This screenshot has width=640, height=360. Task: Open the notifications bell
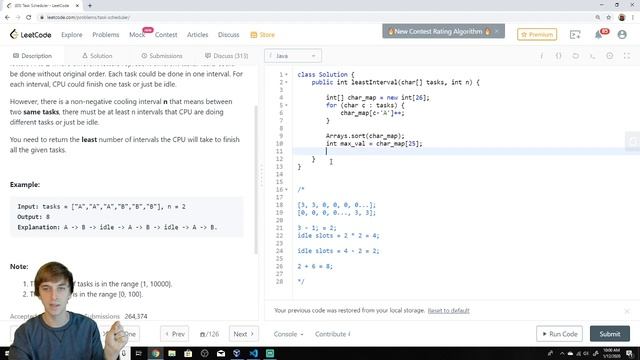pyautogui.click(x=599, y=35)
